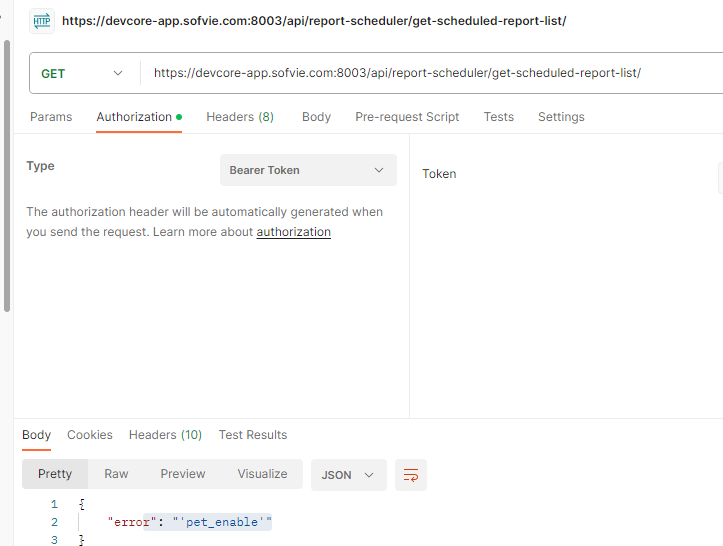Show the Test Results tab
Viewport: 723px width, 546px height.
coord(253,435)
